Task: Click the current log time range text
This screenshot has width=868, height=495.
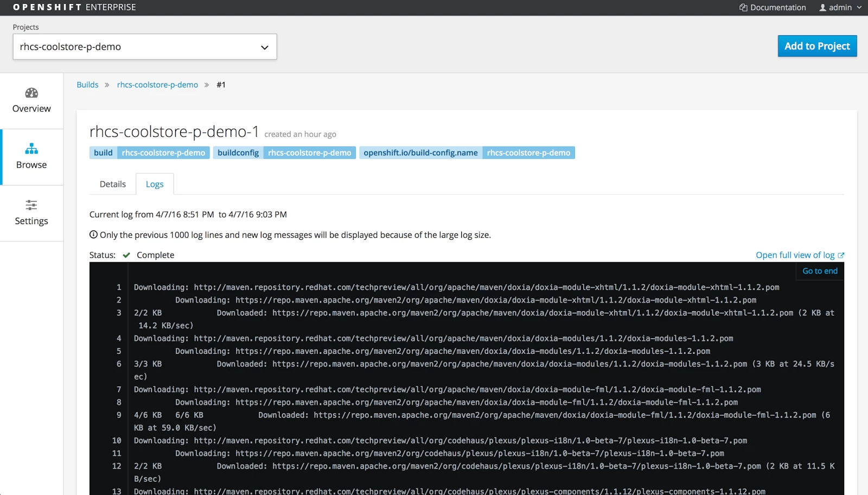Action: point(188,214)
